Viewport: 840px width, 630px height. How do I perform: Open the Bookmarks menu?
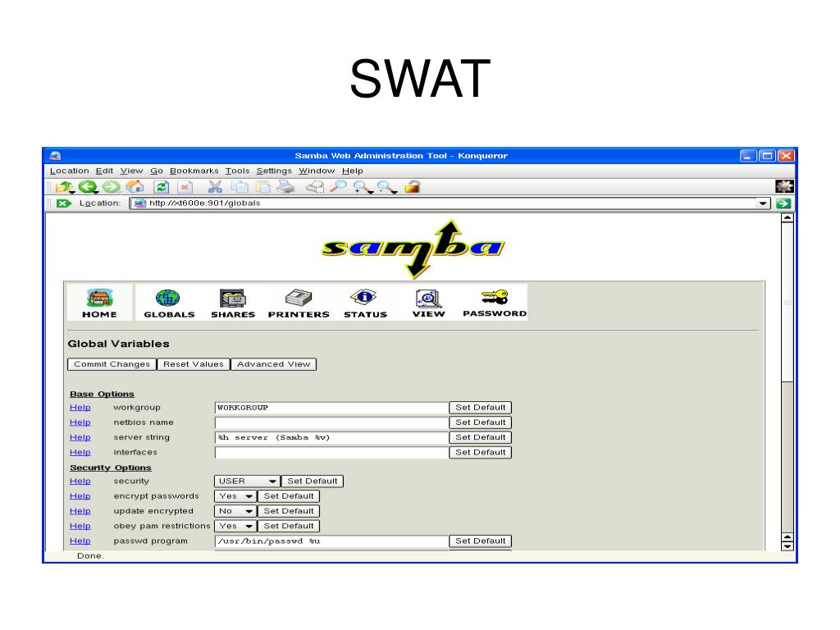point(194,171)
